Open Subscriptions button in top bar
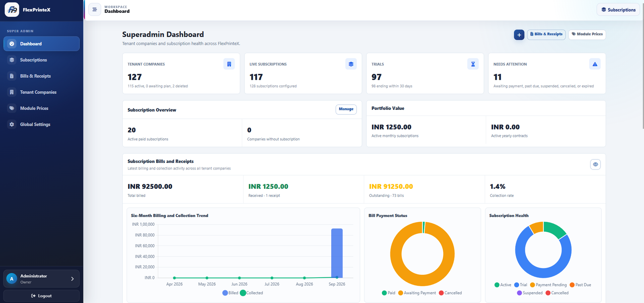 click(618, 10)
